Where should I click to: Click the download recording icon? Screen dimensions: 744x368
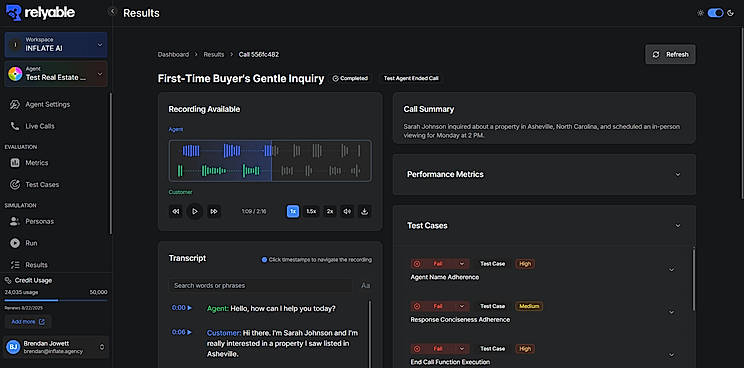tap(364, 212)
